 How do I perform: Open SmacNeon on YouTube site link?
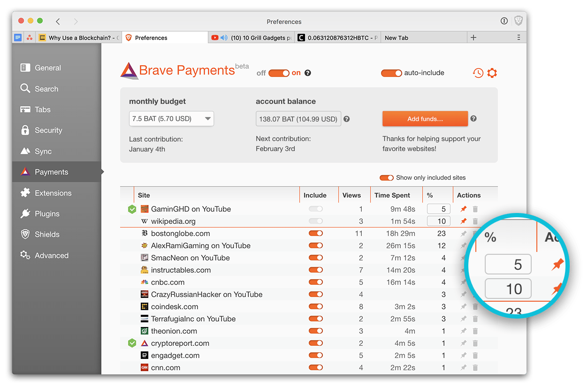[x=191, y=258]
